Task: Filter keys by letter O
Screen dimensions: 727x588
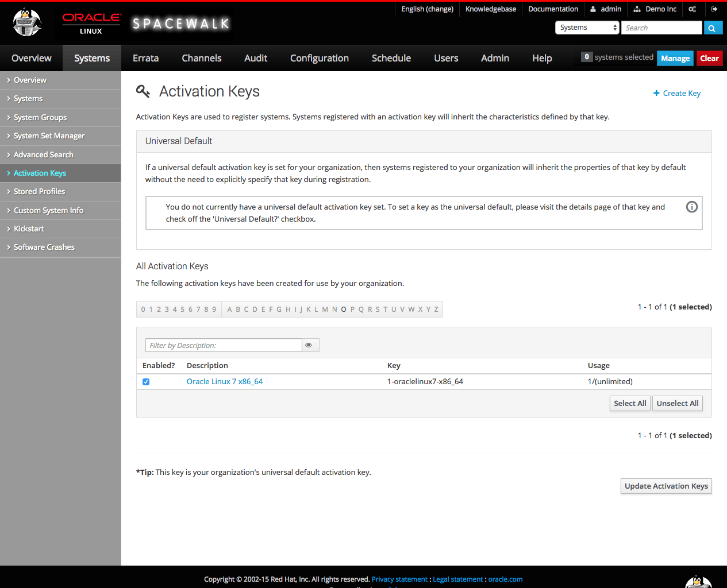Action: [x=344, y=310]
